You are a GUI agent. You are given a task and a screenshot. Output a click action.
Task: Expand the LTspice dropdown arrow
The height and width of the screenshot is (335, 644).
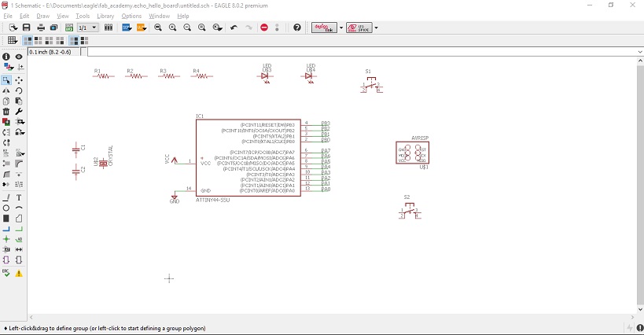[376, 28]
